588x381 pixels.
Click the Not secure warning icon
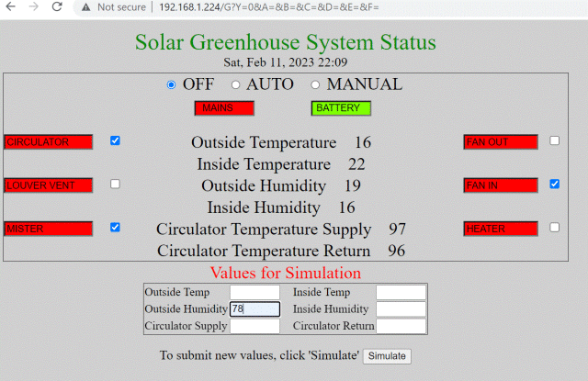(x=86, y=6)
